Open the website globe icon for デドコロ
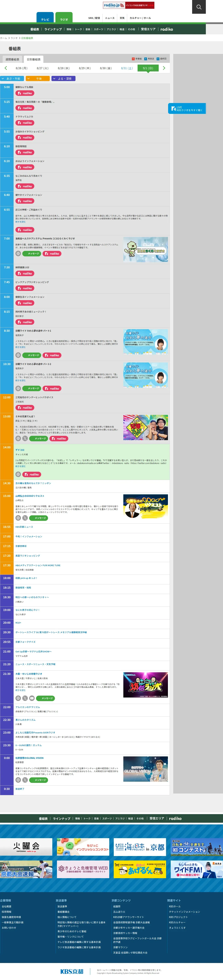The height and width of the screenshot is (980, 223). coord(18,474)
